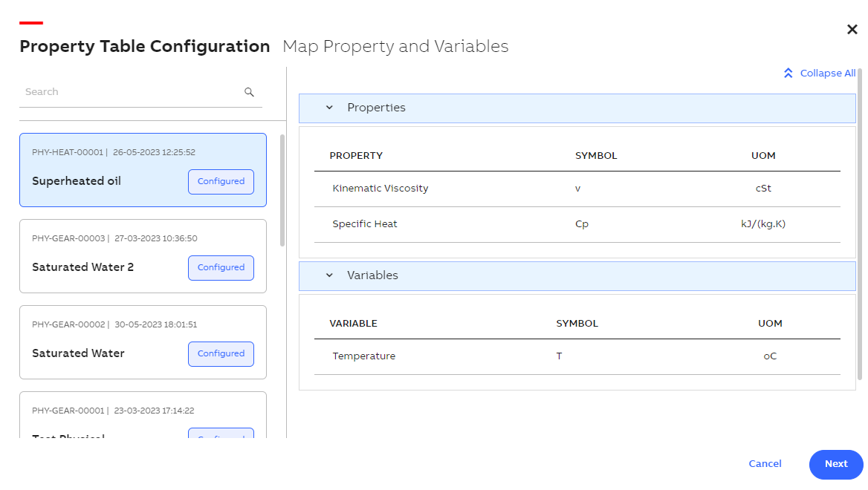This screenshot has width=868, height=490.
Task: Select the Specific Heat property row
Action: [x=577, y=224]
